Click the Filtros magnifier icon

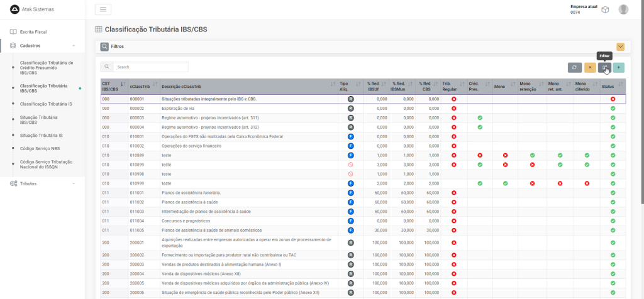[104, 46]
